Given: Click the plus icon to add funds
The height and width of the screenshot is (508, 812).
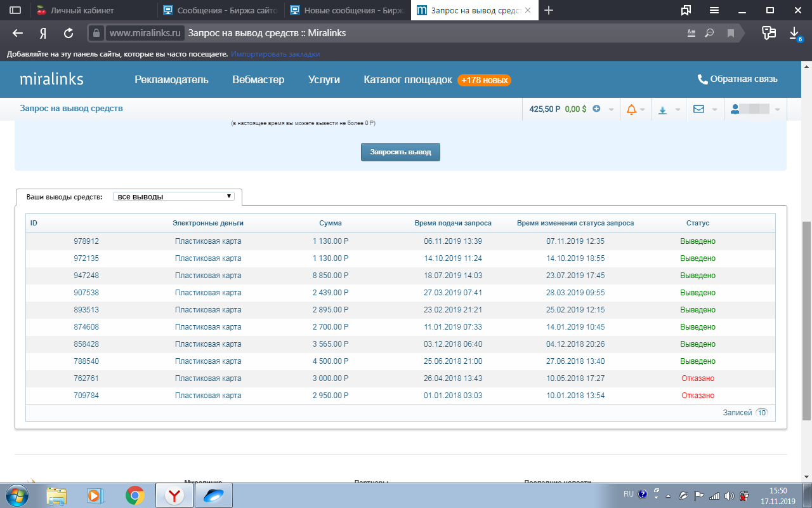Looking at the screenshot, I should [x=596, y=109].
